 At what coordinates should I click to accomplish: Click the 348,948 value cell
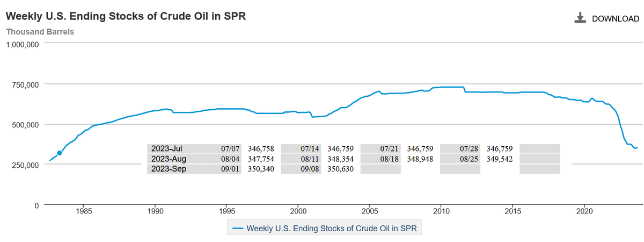click(x=420, y=159)
